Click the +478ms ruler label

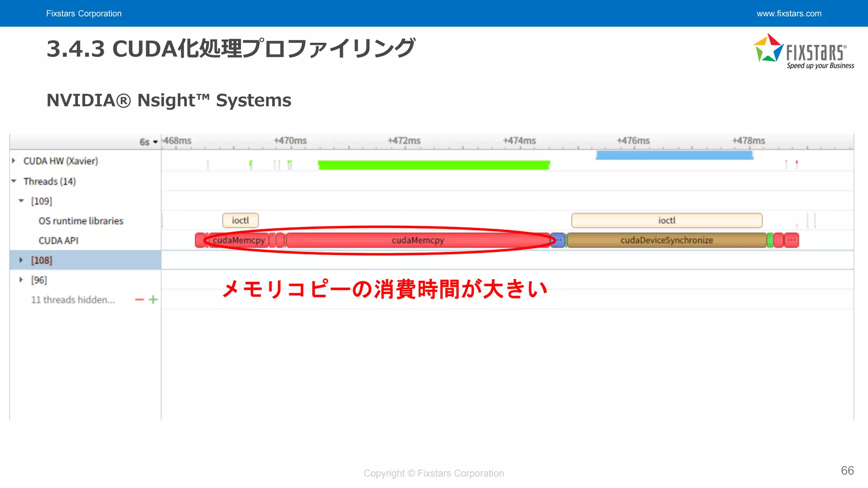point(749,141)
